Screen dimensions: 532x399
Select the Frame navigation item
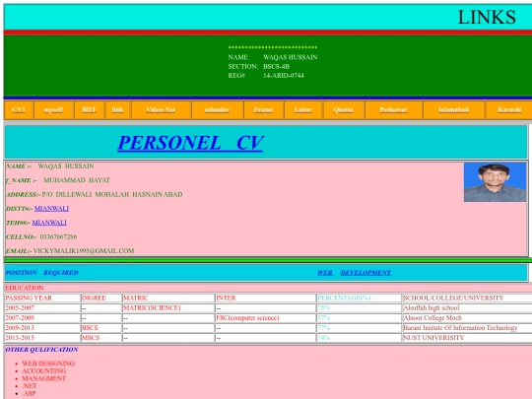click(x=263, y=109)
